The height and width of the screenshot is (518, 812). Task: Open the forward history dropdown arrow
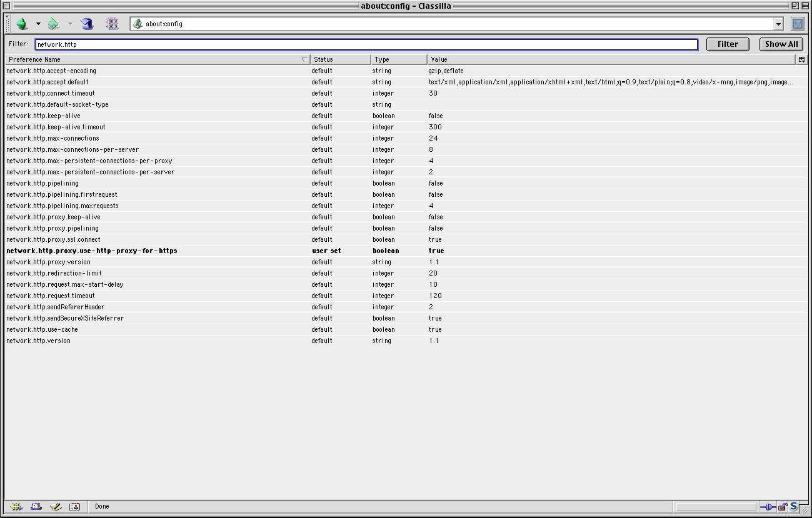[70, 24]
